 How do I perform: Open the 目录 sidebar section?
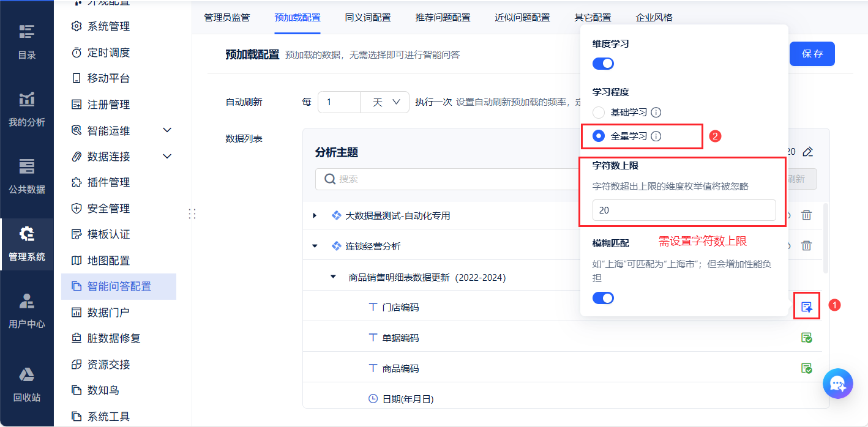click(x=26, y=42)
